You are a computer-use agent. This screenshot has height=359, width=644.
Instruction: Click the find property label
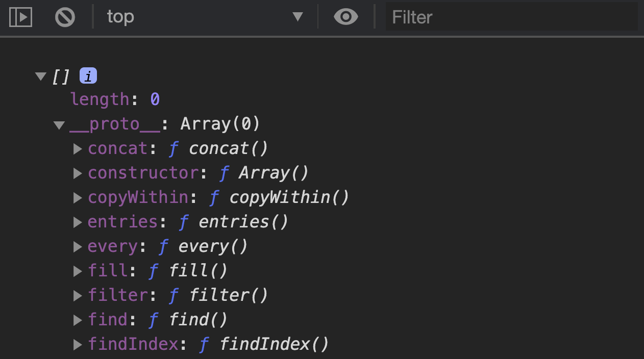coord(107,320)
